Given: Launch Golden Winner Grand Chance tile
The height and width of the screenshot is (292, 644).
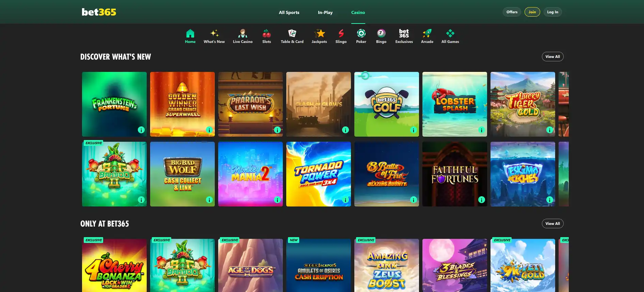Looking at the screenshot, I should 182,104.
